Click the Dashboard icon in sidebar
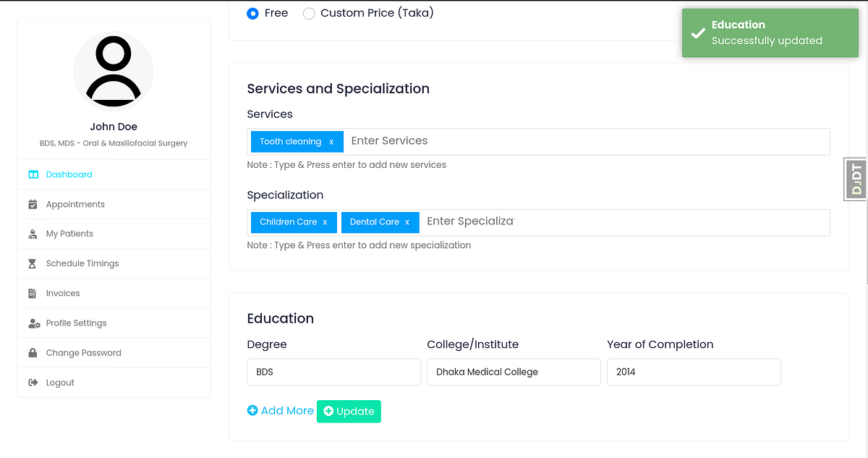This screenshot has width=868, height=458. point(33,174)
